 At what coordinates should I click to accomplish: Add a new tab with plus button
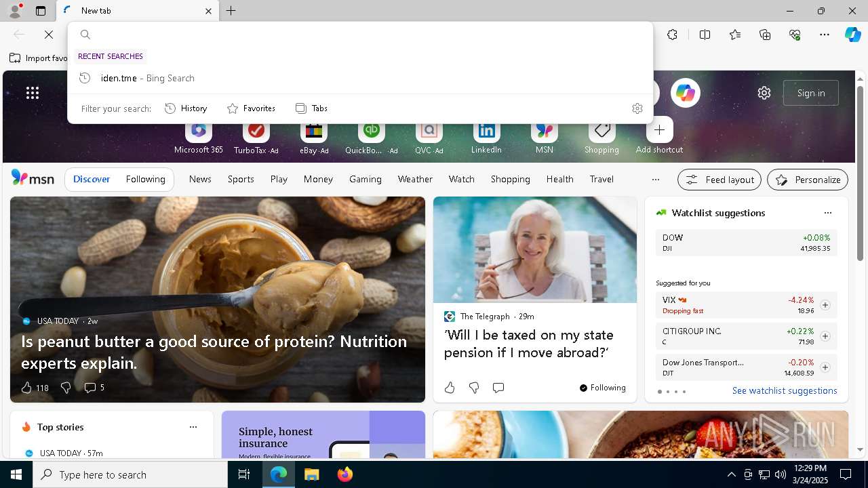(231, 11)
